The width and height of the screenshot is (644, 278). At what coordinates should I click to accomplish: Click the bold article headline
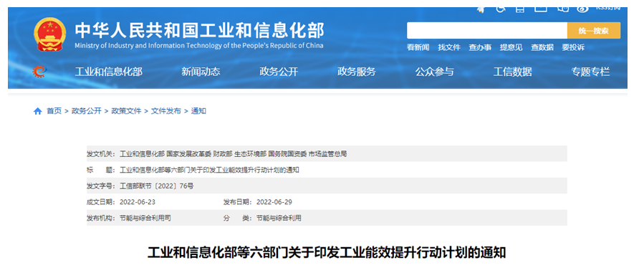327,252
